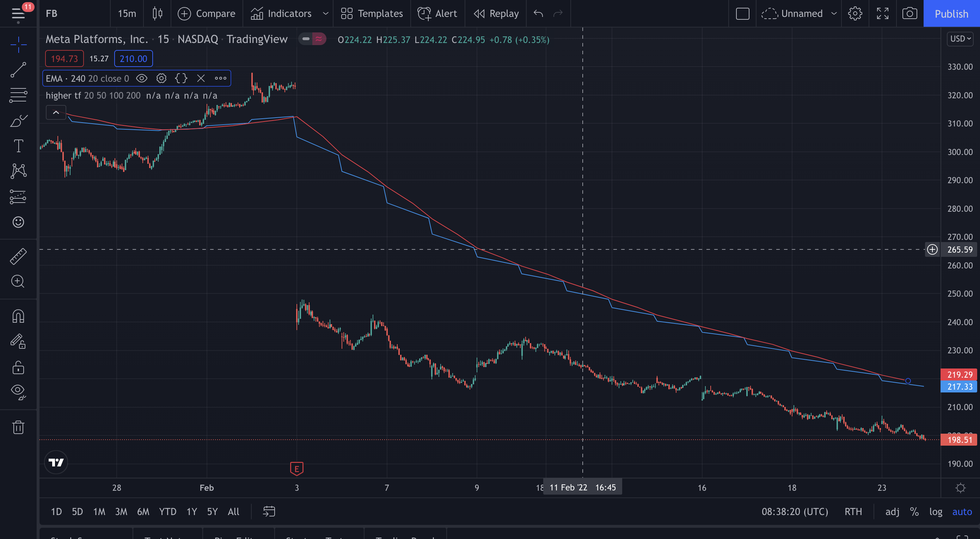This screenshot has width=980, height=539.
Task: Toggle EMA indicator visibility eye
Action: pyautogui.click(x=141, y=78)
